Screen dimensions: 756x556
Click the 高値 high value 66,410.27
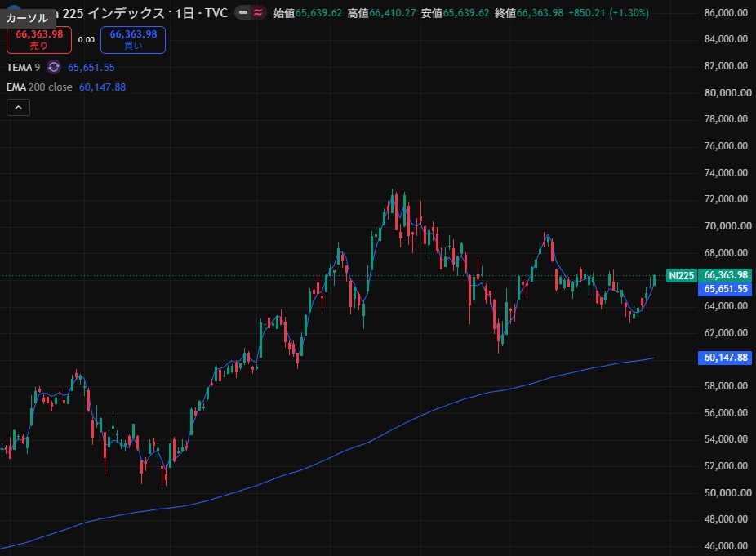pyautogui.click(x=393, y=13)
